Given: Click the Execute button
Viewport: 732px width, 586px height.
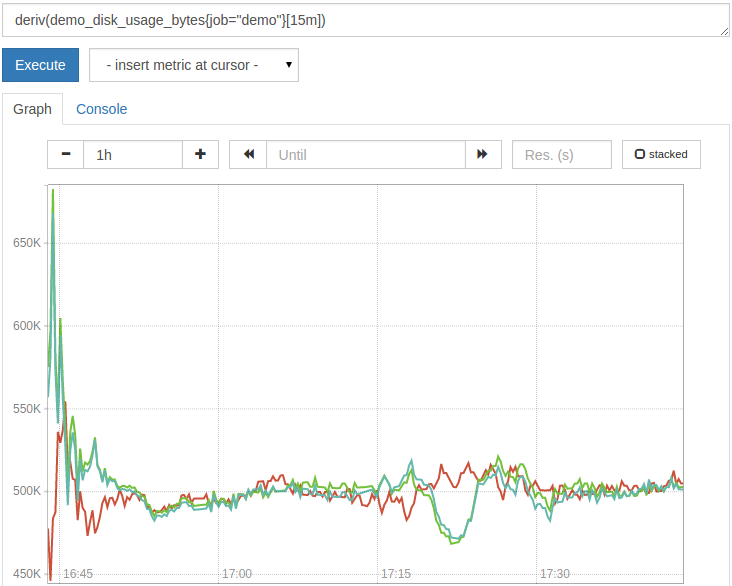Looking at the screenshot, I should click(x=41, y=65).
